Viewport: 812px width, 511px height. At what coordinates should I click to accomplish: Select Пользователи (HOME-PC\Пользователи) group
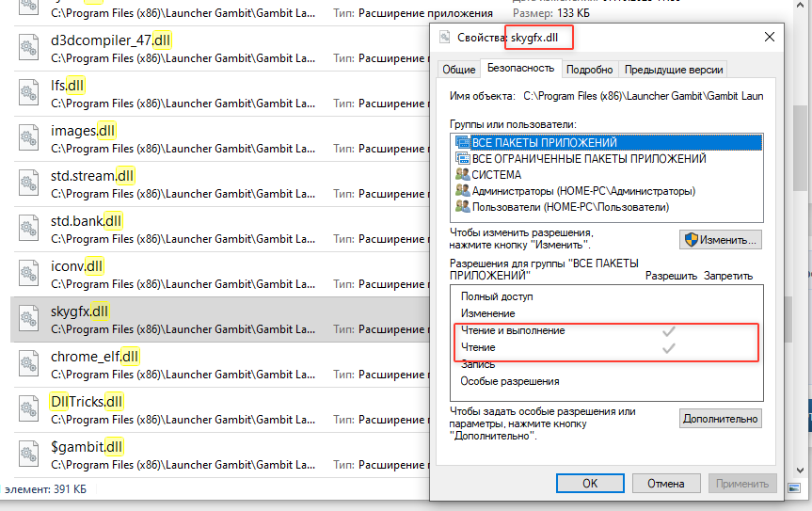point(570,207)
